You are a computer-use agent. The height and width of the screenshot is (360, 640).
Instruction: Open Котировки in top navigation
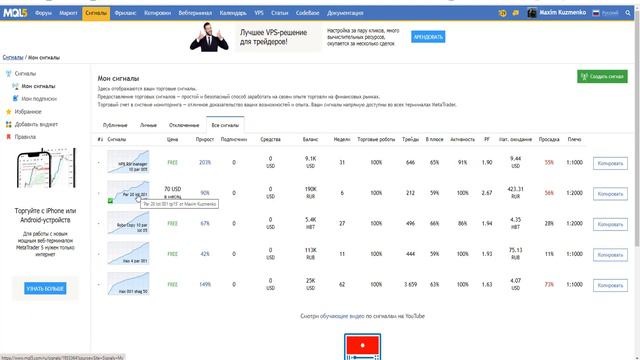pyautogui.click(x=157, y=13)
